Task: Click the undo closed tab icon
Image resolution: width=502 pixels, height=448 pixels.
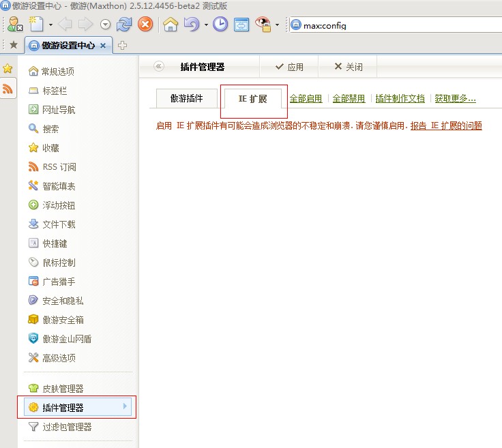Action: (x=192, y=25)
